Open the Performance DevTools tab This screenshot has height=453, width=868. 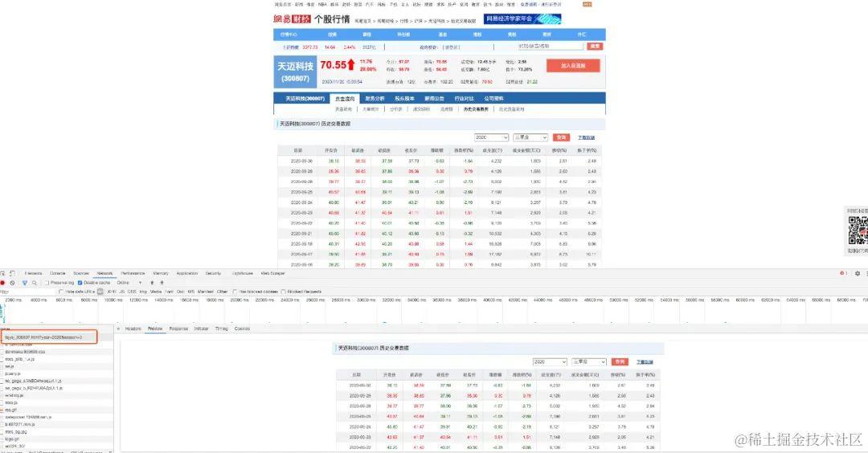point(133,273)
